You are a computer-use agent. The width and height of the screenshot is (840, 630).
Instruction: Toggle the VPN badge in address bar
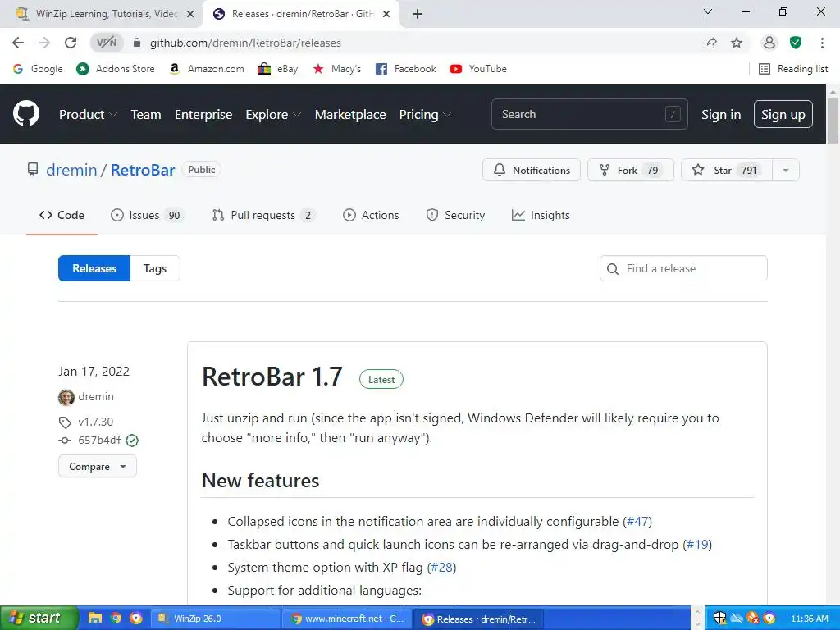coord(106,43)
